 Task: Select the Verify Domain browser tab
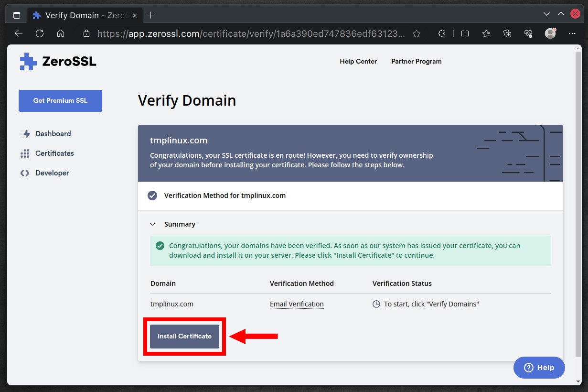[x=85, y=15]
